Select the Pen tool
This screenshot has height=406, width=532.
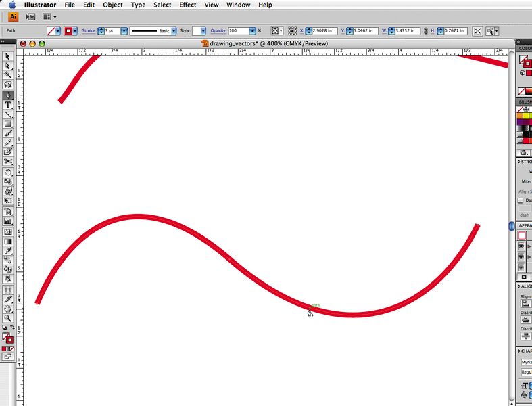point(8,95)
